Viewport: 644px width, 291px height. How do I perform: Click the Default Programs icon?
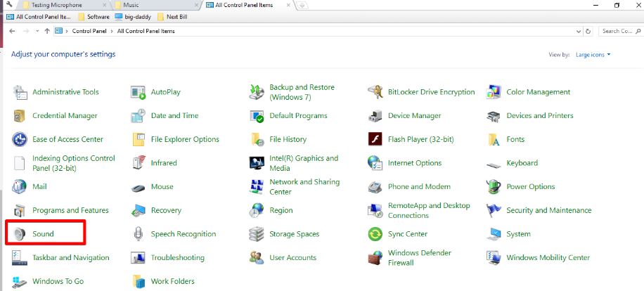click(257, 116)
